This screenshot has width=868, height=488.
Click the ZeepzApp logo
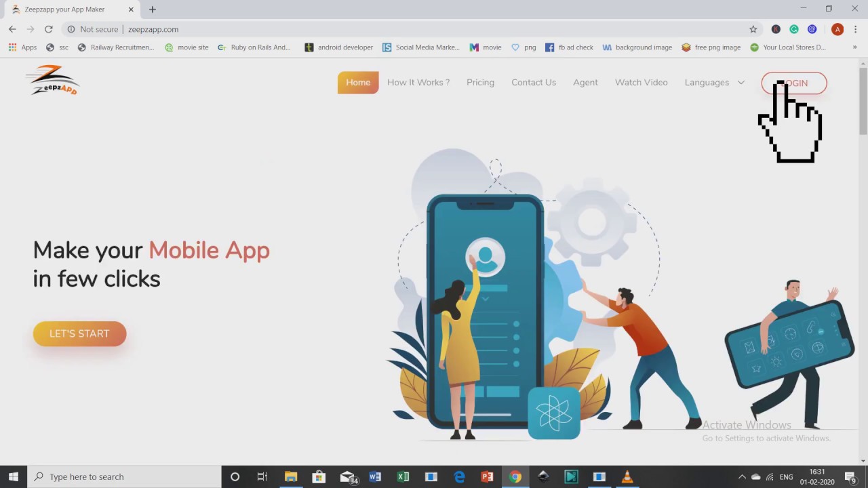(53, 80)
